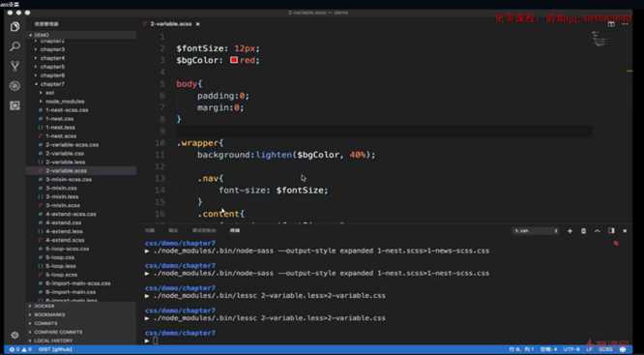Collapse the chapter7 folder
The width and height of the screenshot is (644, 355).
[52, 84]
